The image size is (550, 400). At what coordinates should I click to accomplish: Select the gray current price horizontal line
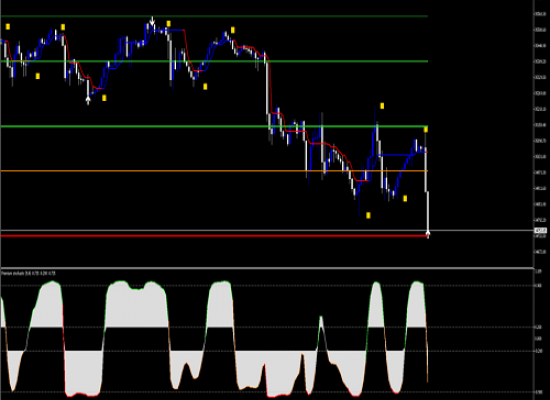coord(267,231)
